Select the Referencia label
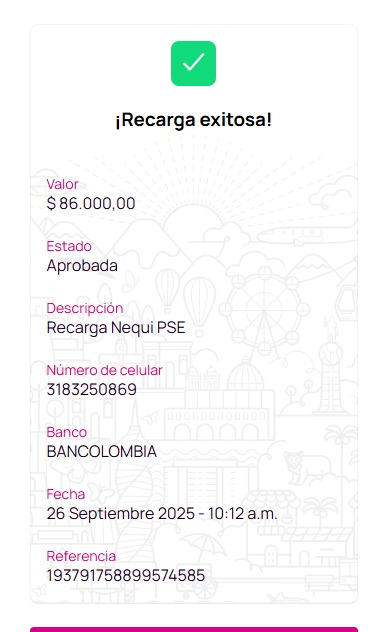The image size is (386, 632). pos(81,556)
